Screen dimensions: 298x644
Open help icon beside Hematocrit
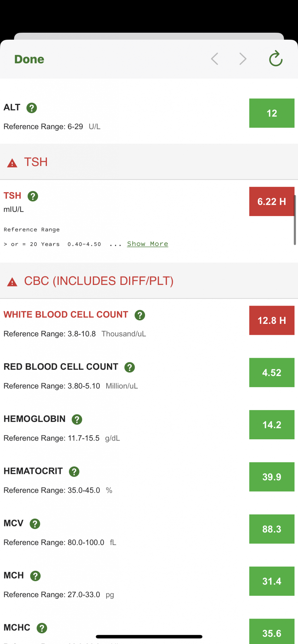click(x=74, y=472)
